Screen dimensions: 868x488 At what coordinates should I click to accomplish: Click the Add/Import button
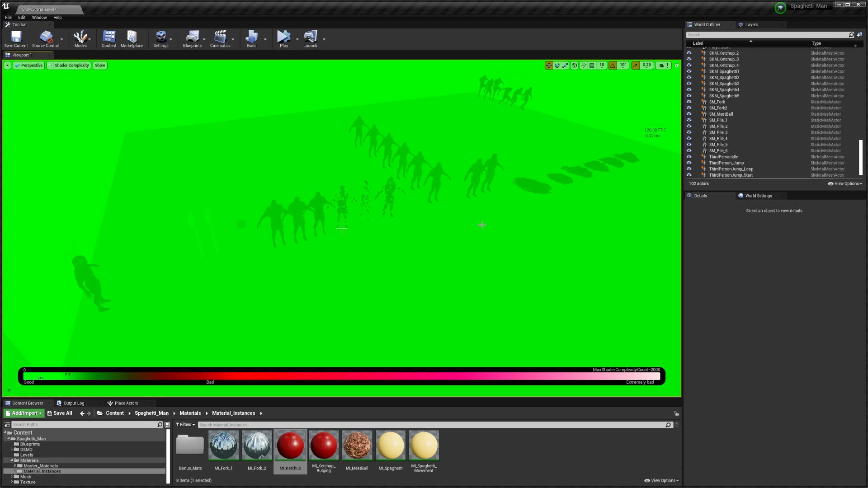[24, 413]
